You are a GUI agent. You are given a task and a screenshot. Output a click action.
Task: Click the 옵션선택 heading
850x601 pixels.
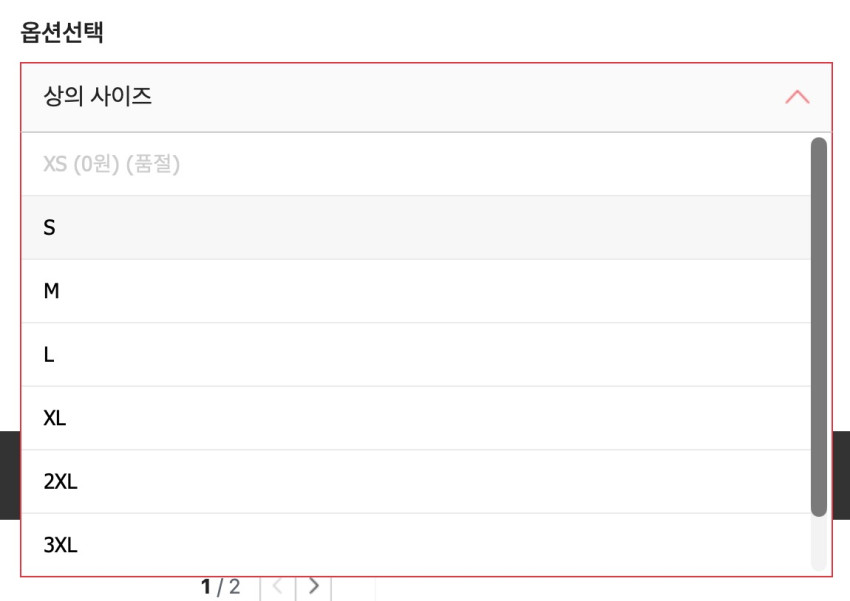(x=62, y=32)
